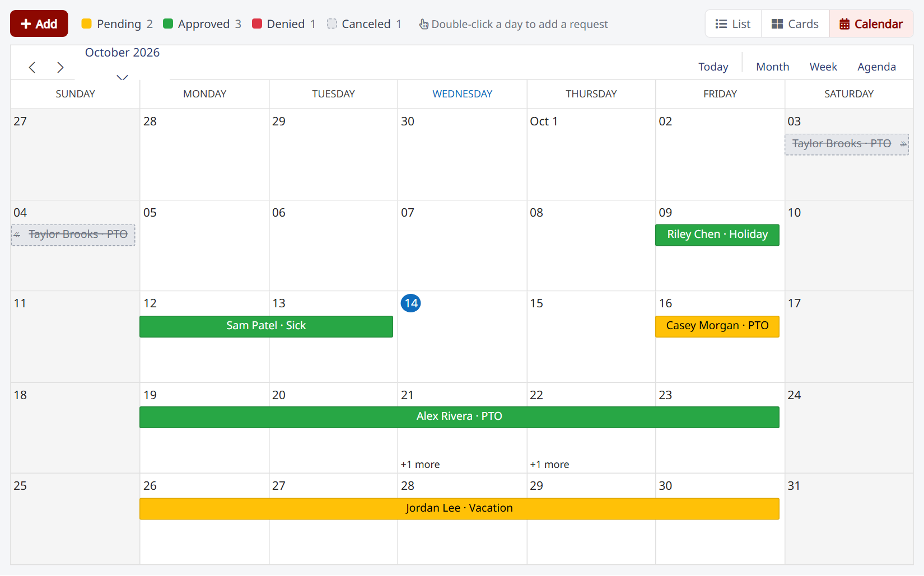Image resolution: width=924 pixels, height=576 pixels.
Task: Select date 31 cell label
Action: point(794,486)
